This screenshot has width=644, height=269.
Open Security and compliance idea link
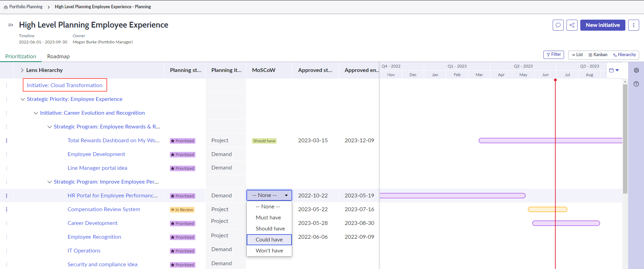(102, 265)
